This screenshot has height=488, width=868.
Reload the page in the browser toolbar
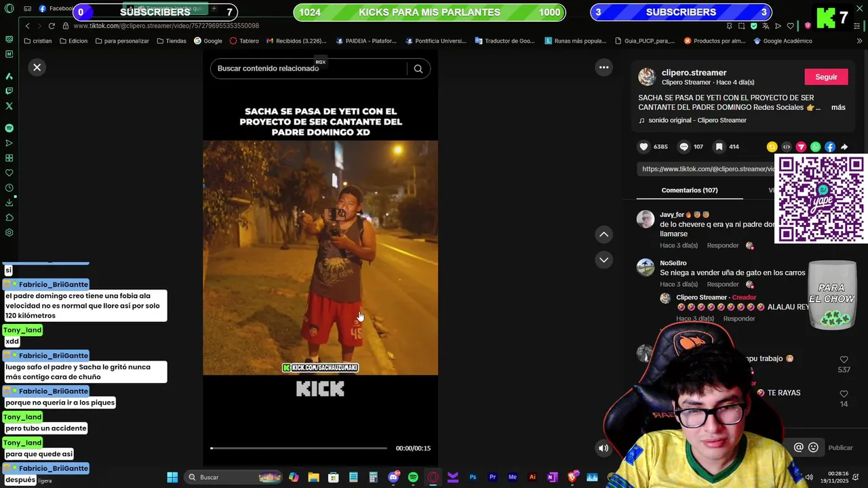52,26
